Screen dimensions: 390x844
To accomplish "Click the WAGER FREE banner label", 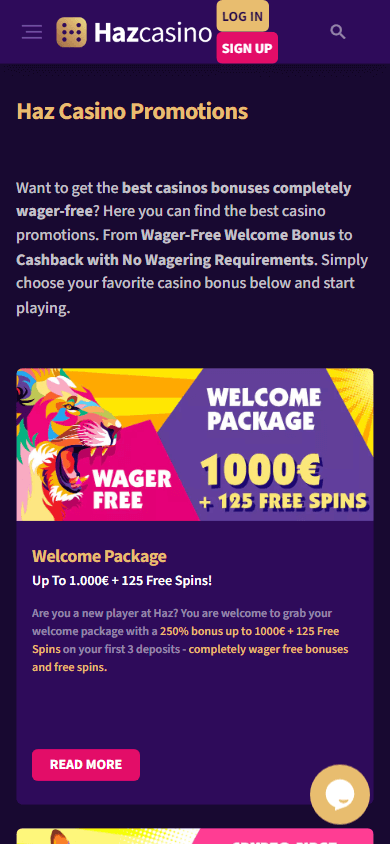I will [x=131, y=489].
